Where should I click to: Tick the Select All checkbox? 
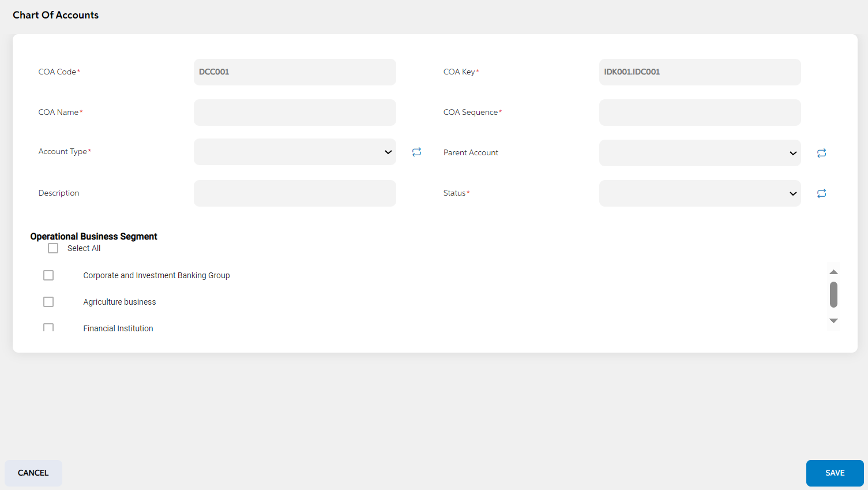coord(53,248)
